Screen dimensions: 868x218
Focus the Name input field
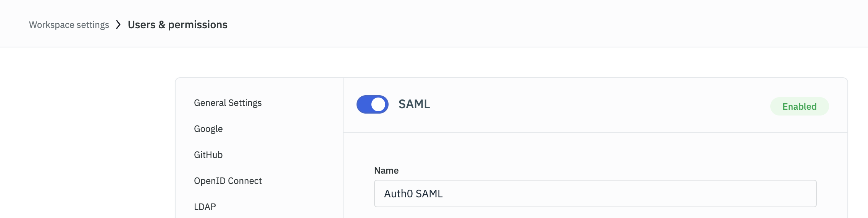(595, 194)
